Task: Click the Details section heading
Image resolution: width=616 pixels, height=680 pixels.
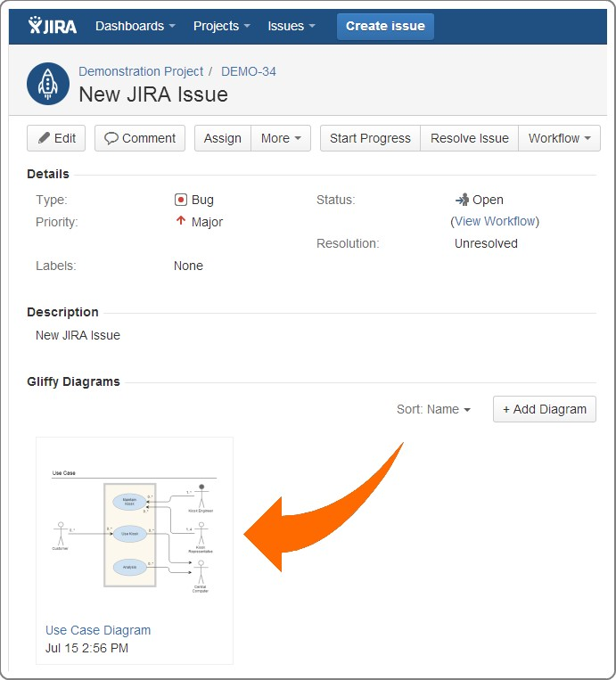Action: 48,174
